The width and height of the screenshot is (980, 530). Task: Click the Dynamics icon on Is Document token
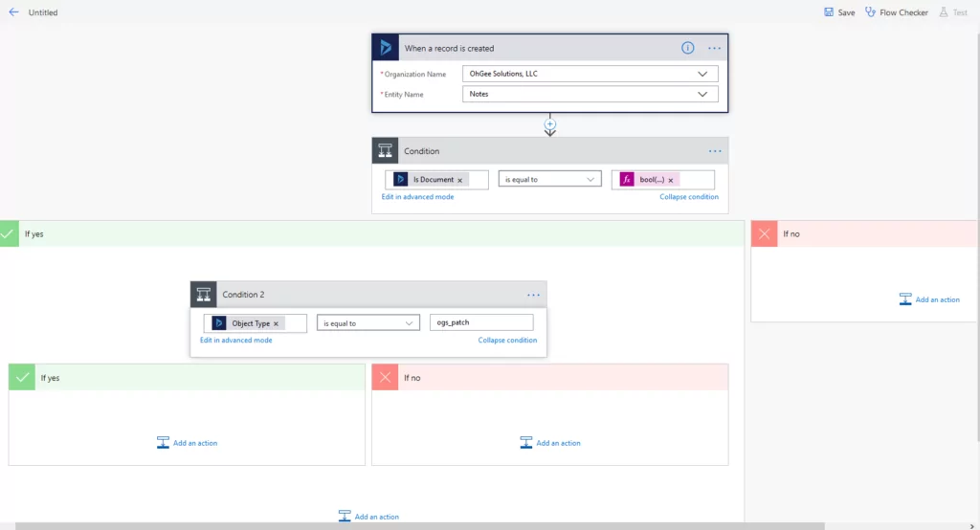[400, 179]
